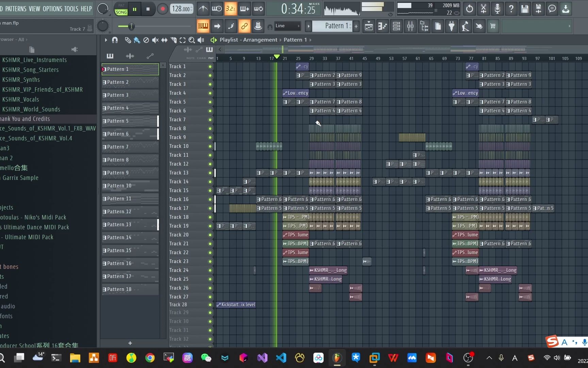Toggle the metronome
The height and width of the screenshot is (368, 588).
203,9
